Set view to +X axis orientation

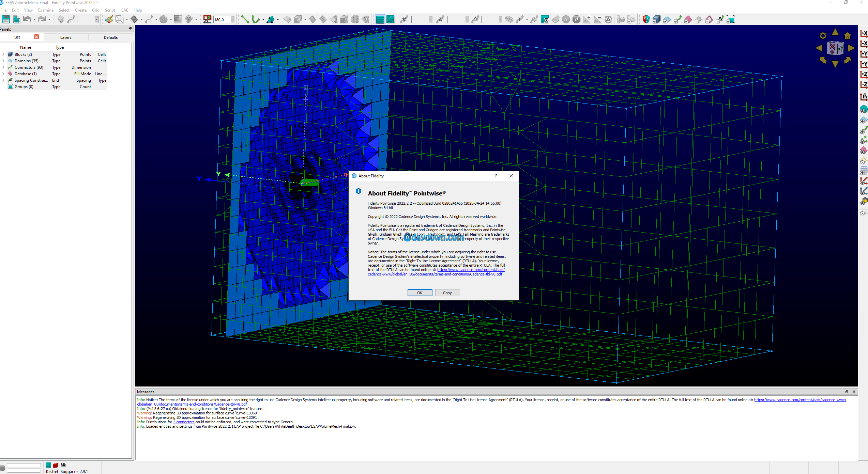tap(864, 33)
